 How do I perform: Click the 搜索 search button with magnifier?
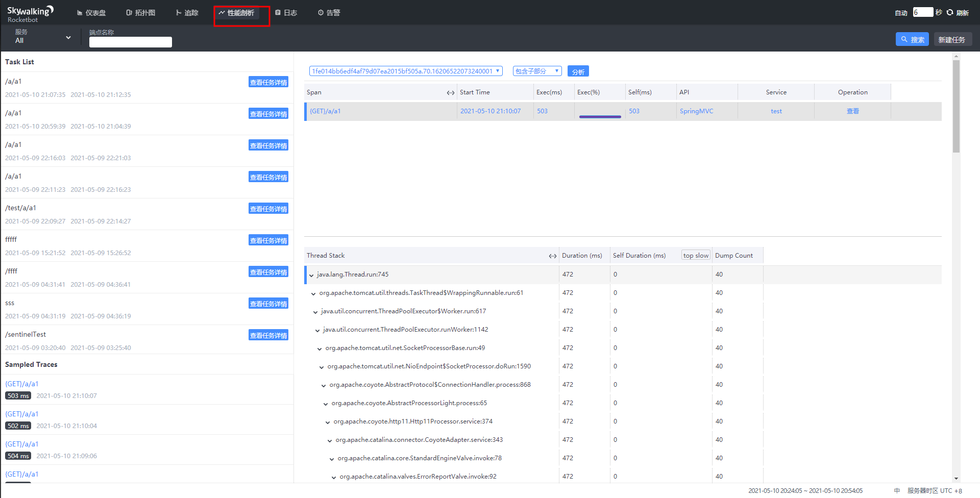(912, 39)
